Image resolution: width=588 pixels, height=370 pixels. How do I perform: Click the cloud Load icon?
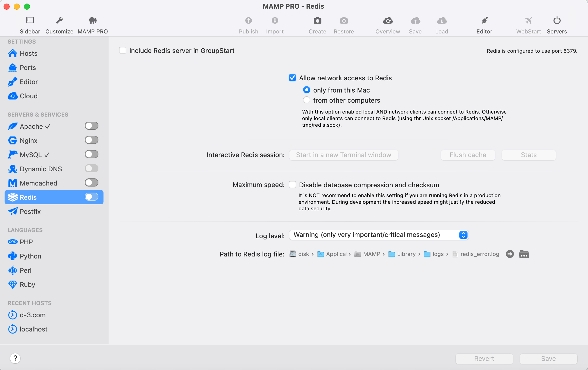click(x=442, y=20)
